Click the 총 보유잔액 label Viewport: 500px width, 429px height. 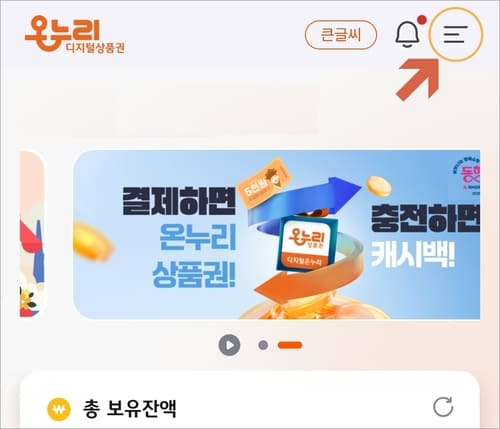[129, 409]
